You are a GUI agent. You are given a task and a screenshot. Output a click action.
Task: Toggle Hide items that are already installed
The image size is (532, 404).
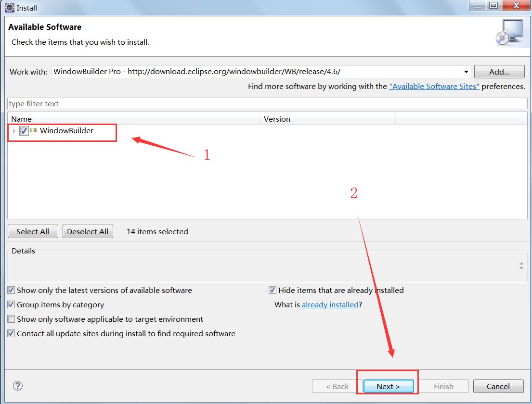[272, 290]
